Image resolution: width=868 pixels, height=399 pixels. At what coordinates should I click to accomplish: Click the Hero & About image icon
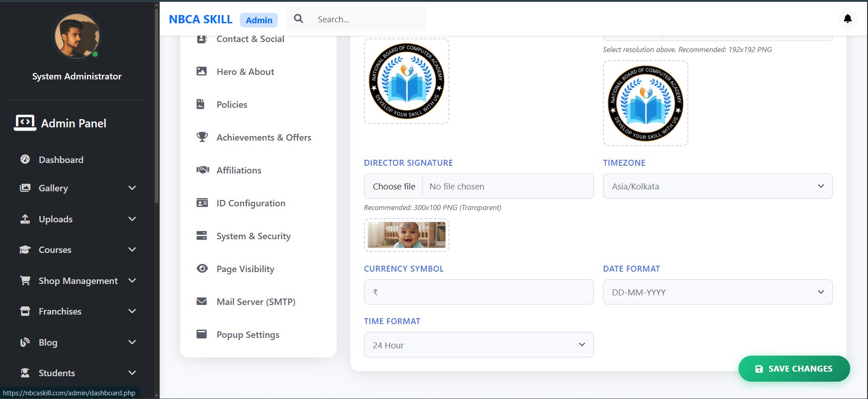click(x=202, y=71)
